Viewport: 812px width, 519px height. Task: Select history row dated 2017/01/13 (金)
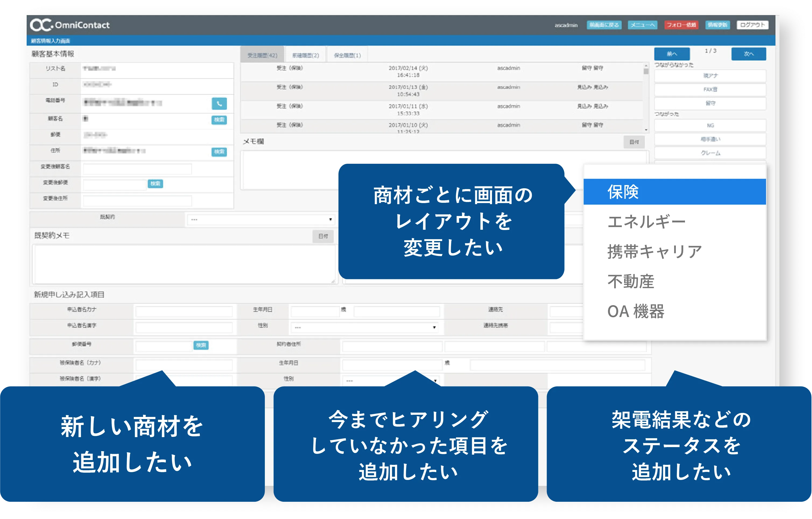click(x=442, y=90)
